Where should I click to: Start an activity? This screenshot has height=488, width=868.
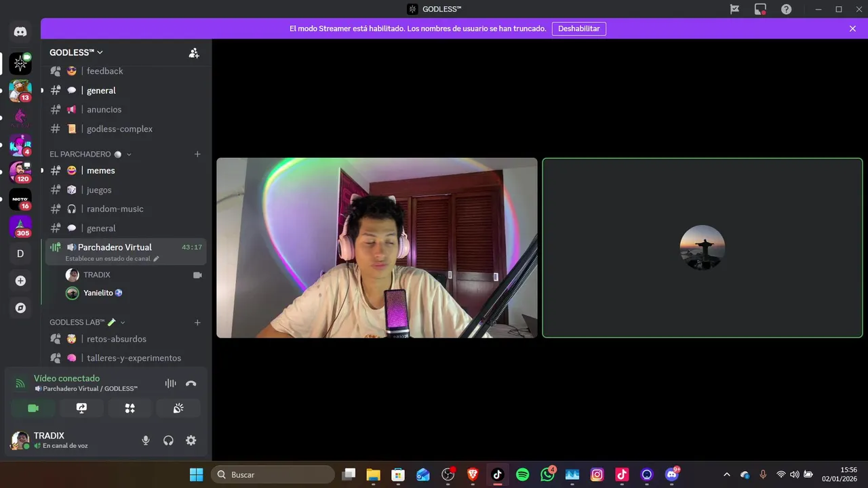click(130, 408)
